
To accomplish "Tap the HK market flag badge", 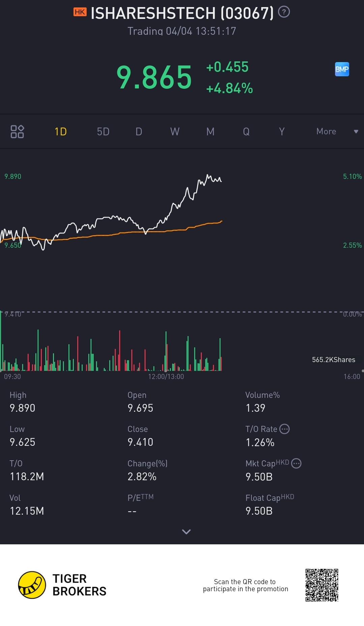I will point(80,12).
